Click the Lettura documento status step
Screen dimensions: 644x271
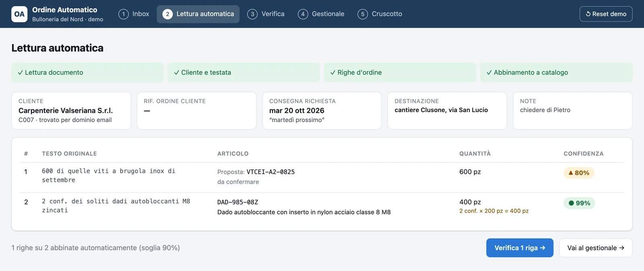[x=87, y=72]
